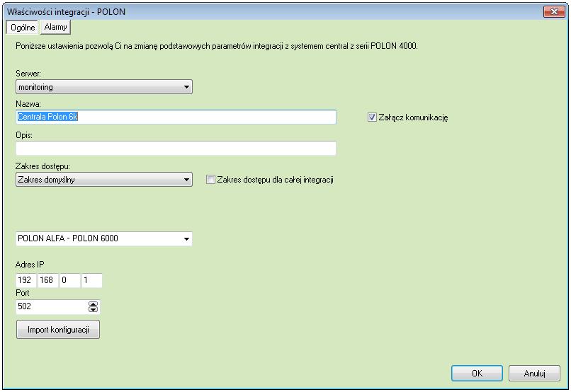Image resolution: width=571 pixels, height=392 pixels.
Task: Cancel with the Anuluj button
Action: pyautogui.click(x=534, y=374)
